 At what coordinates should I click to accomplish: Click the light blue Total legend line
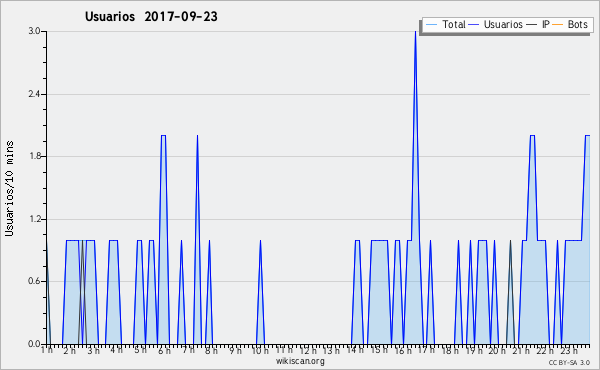(431, 25)
